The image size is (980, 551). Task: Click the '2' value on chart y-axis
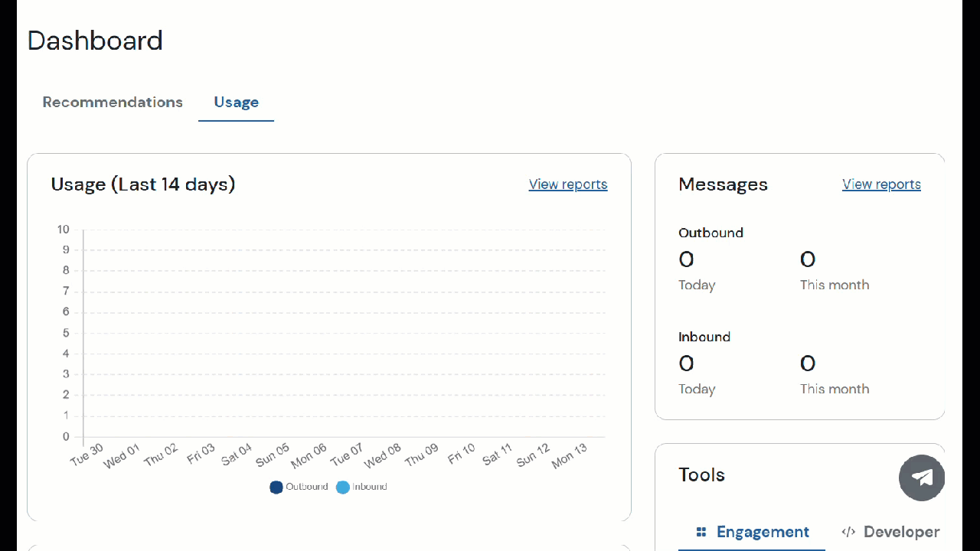pyautogui.click(x=66, y=395)
